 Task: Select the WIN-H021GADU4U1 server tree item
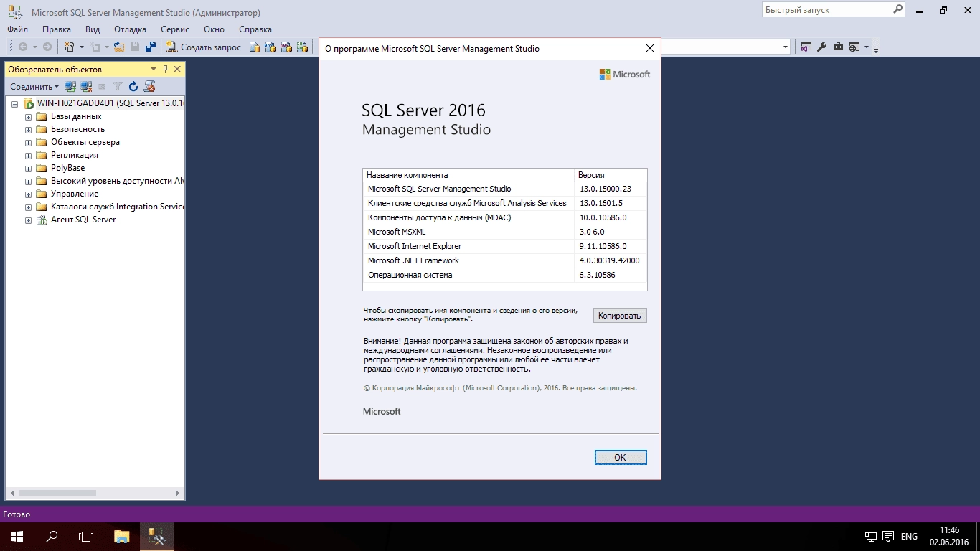(110, 103)
